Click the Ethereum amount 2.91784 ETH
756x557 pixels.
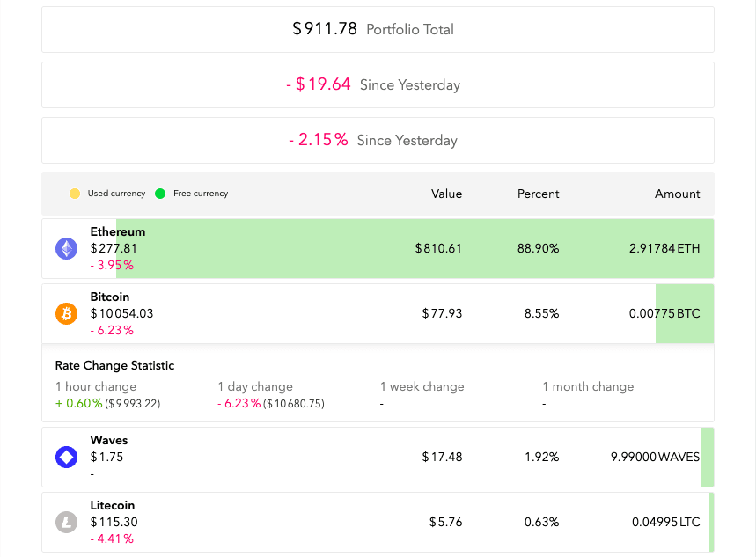(x=664, y=249)
